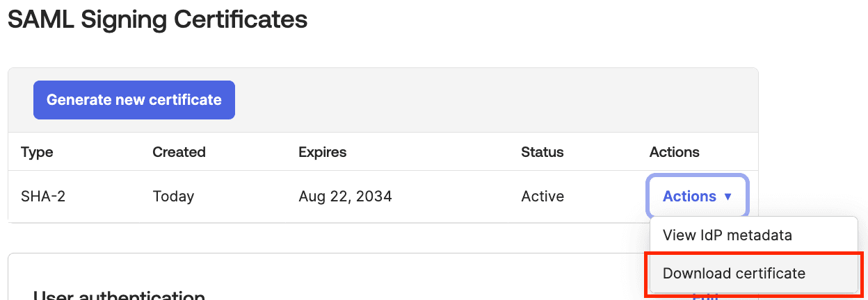Select the SHA-2 certificate type cell

(x=43, y=197)
